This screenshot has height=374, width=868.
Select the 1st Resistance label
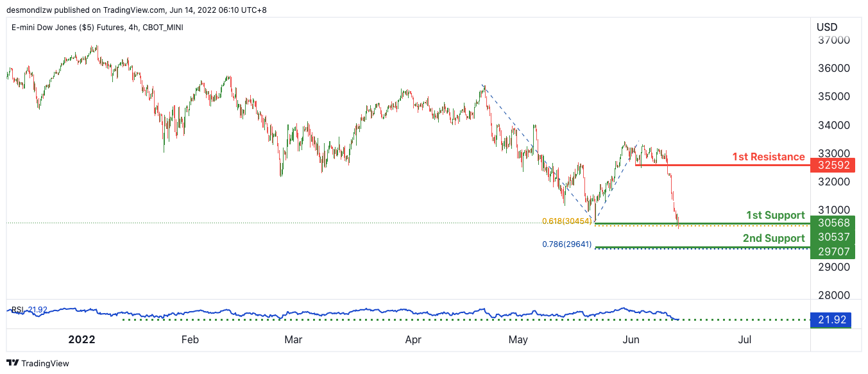pos(768,157)
